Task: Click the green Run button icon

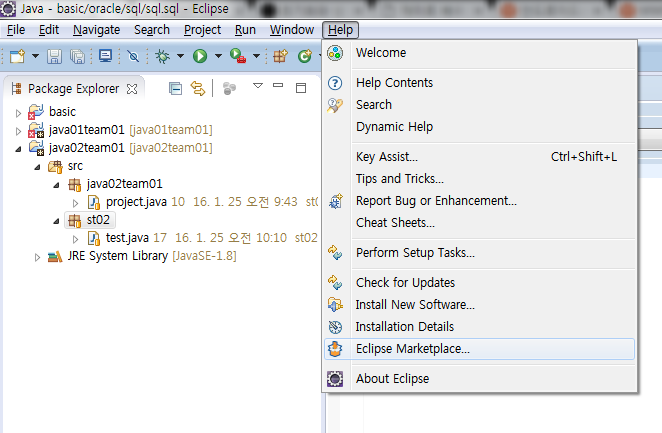Action: click(200, 56)
